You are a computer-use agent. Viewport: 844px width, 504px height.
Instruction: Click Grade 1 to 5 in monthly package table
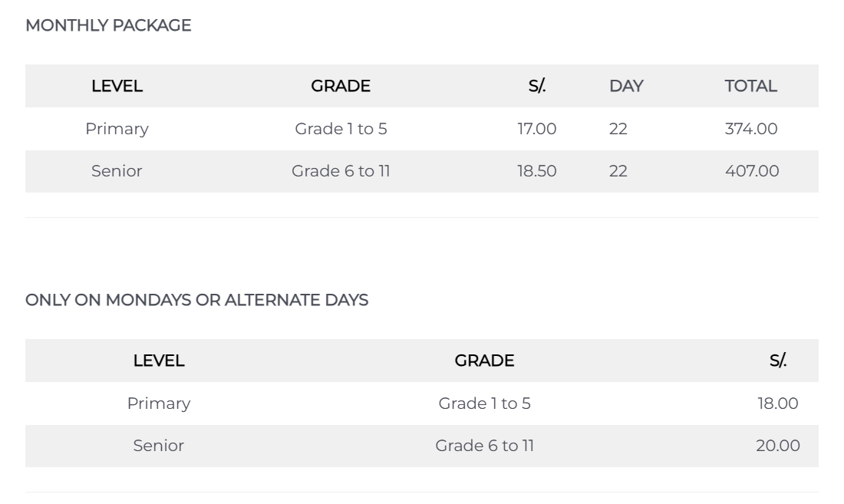point(341,129)
